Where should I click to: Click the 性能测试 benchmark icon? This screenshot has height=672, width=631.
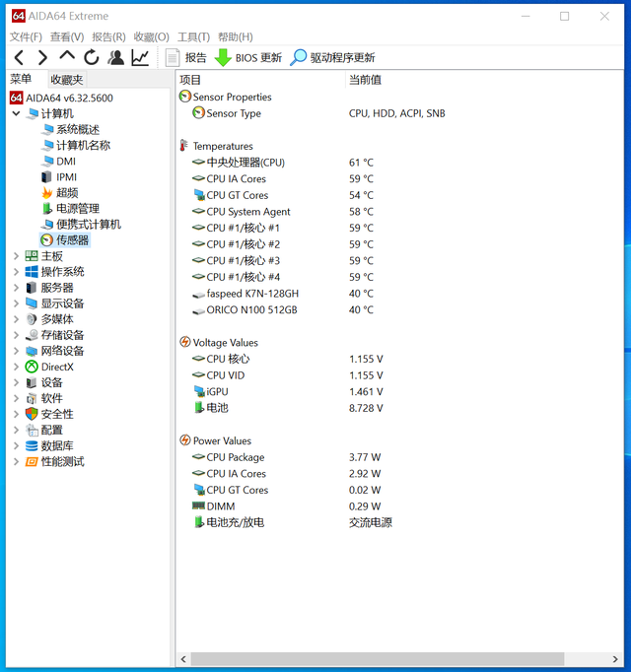pos(32,461)
